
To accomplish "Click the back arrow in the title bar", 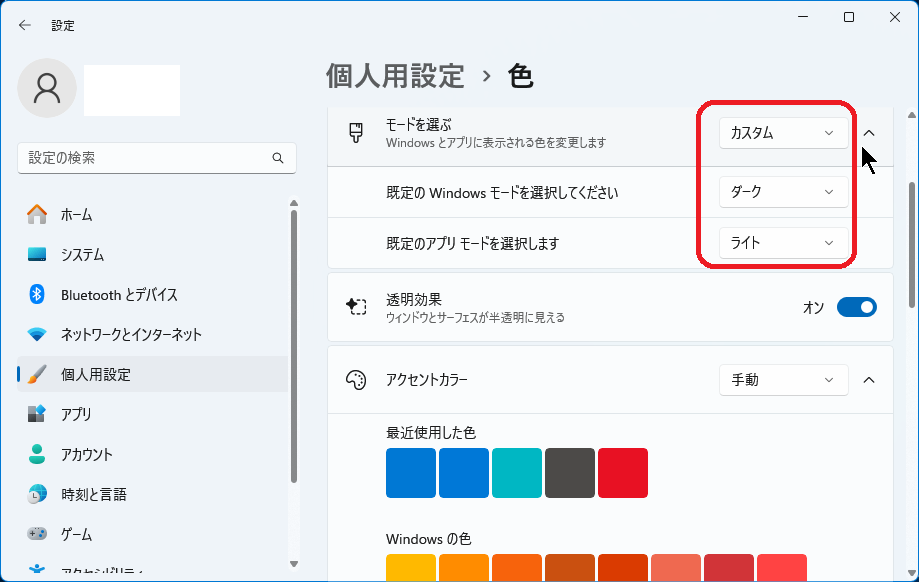I will coord(25,25).
